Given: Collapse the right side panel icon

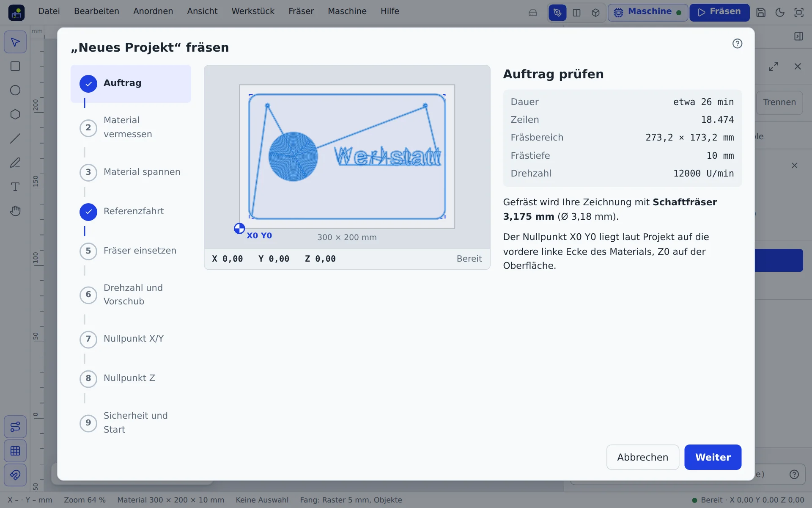Looking at the screenshot, I should point(798,36).
